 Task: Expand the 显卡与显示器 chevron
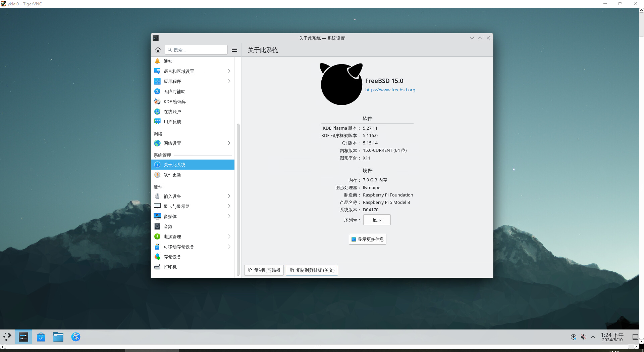point(229,206)
